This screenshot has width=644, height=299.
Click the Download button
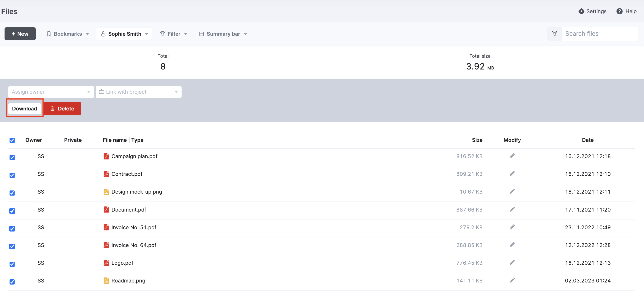(24, 109)
